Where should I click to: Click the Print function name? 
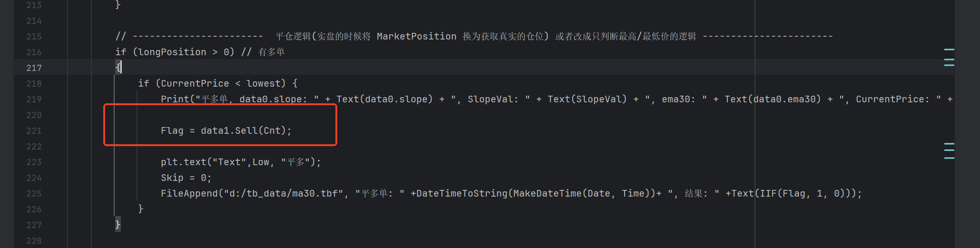click(175, 99)
